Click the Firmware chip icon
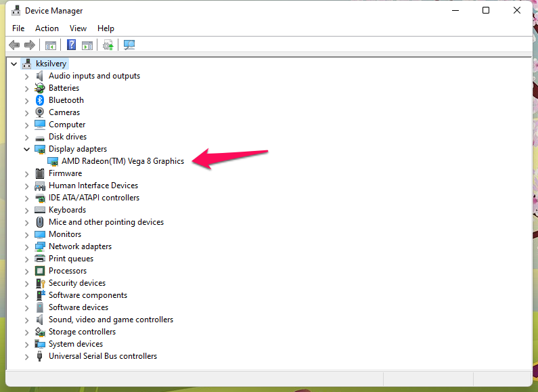 pos(40,173)
